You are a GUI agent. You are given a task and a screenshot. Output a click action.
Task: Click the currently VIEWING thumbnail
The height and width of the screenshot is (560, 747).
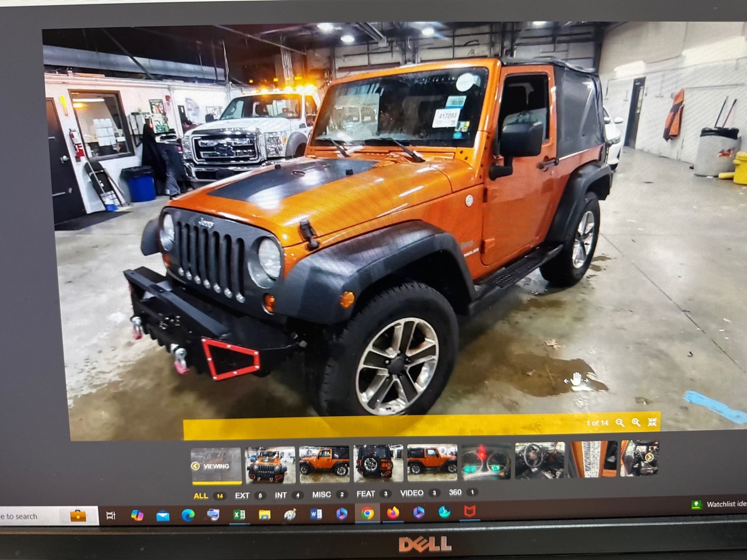pos(216,466)
